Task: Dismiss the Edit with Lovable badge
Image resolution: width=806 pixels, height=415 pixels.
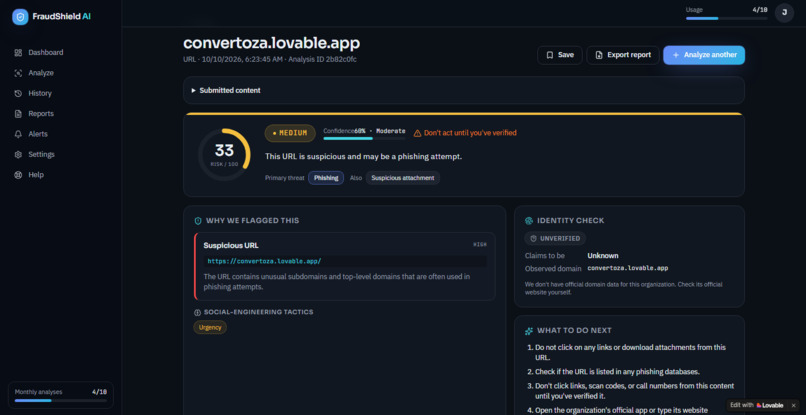Action: click(x=793, y=405)
